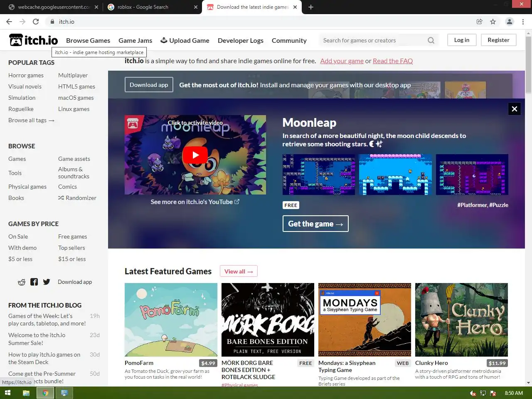Open the $5 or less filter

pyautogui.click(x=20, y=259)
